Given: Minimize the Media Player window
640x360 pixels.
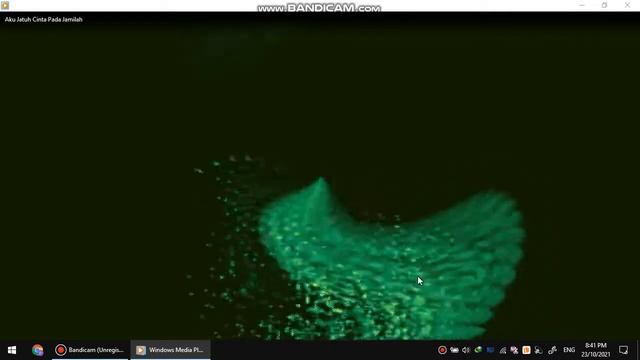Looking at the screenshot, I should point(582,5).
